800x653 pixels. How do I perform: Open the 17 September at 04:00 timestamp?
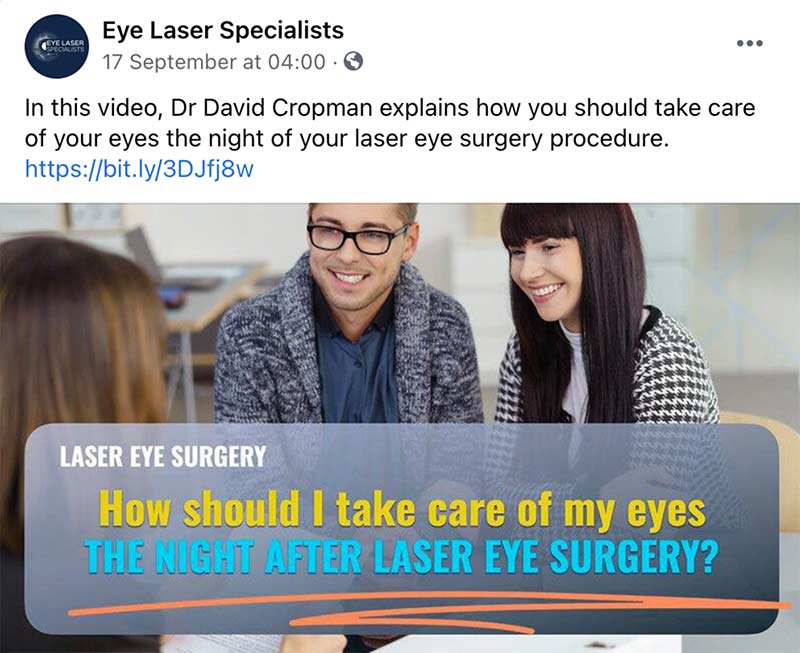214,62
